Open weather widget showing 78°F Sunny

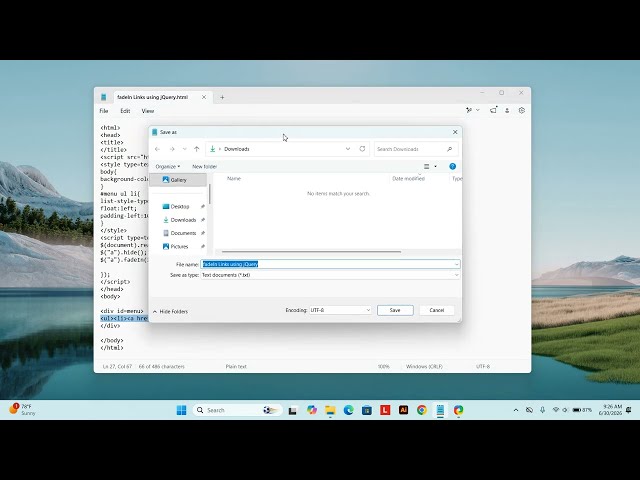[22, 409]
